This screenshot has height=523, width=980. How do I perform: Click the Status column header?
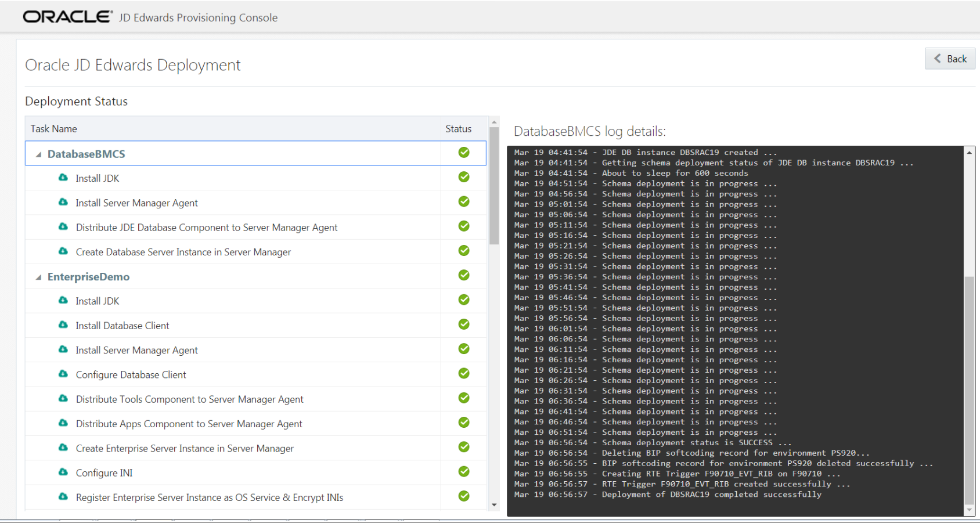pyautogui.click(x=458, y=128)
